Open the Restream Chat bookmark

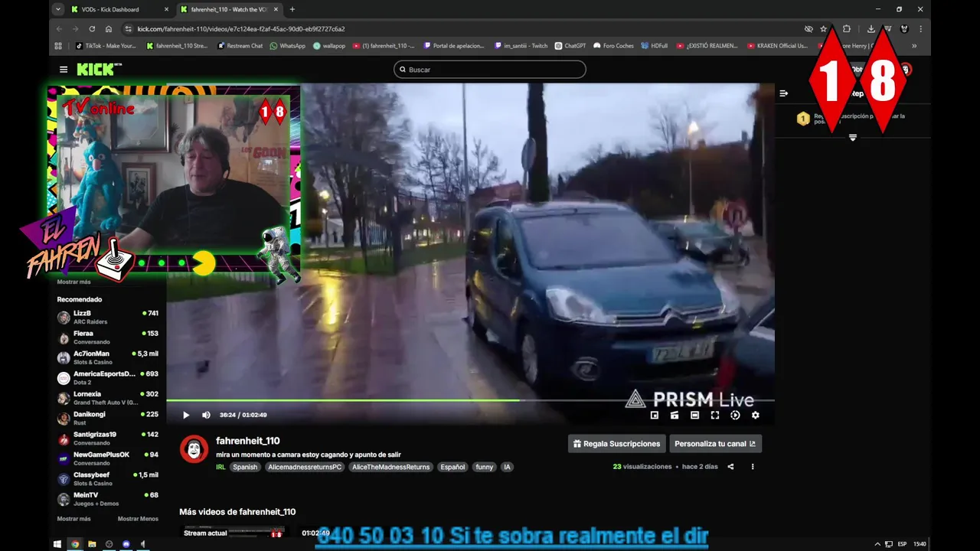[240, 46]
